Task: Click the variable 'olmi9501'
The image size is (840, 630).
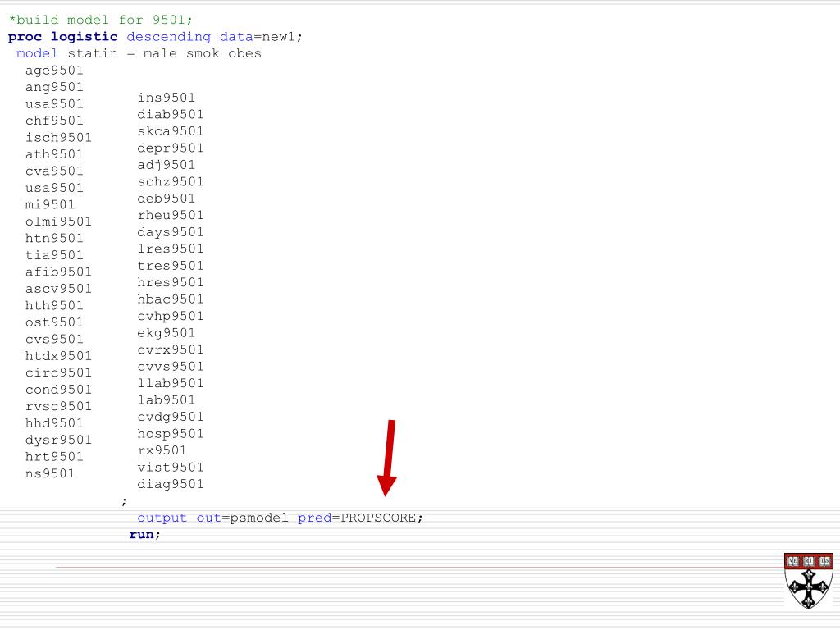Action: (58, 221)
